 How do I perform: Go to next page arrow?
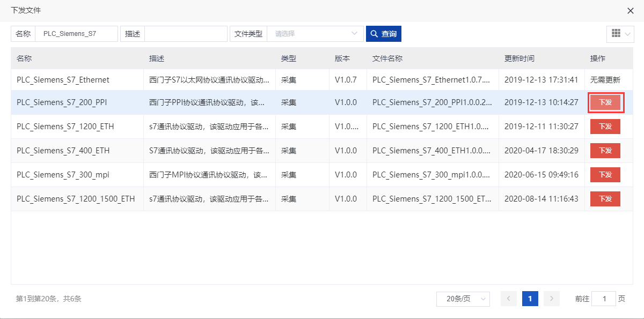pos(552,299)
